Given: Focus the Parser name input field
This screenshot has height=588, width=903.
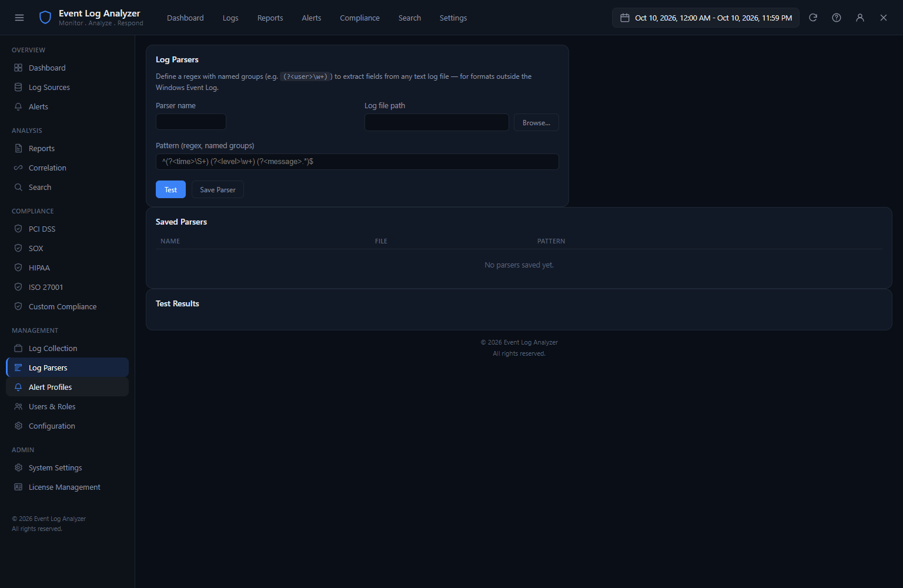Looking at the screenshot, I should [191, 122].
